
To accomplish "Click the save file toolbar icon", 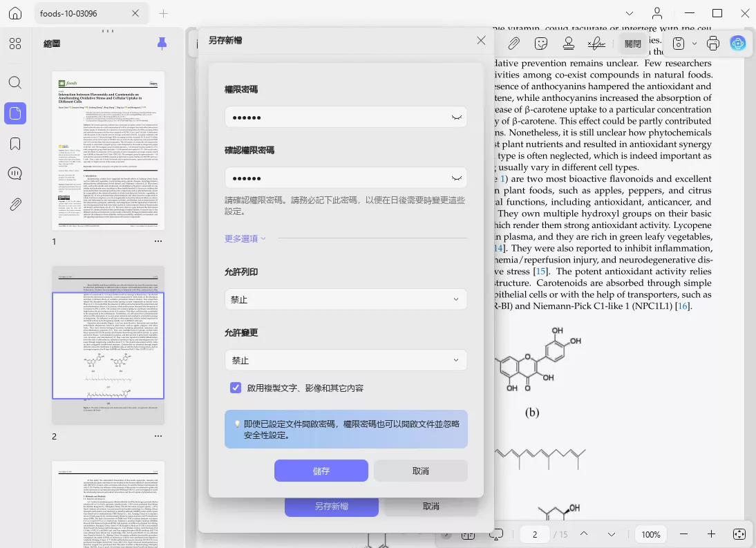I will tap(679, 44).
